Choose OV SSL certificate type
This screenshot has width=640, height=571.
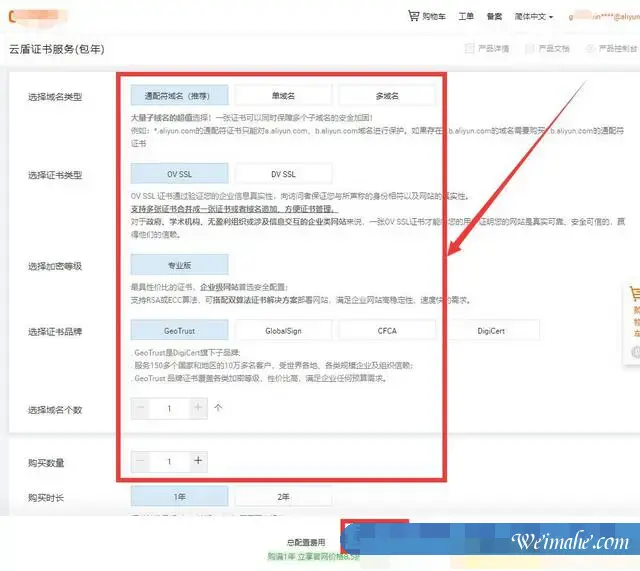coord(179,174)
